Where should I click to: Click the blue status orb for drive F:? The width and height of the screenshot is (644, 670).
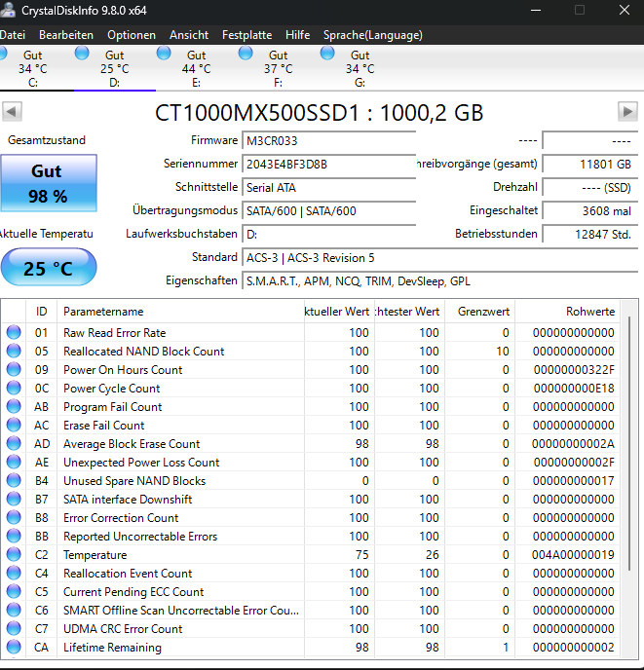[x=246, y=53]
